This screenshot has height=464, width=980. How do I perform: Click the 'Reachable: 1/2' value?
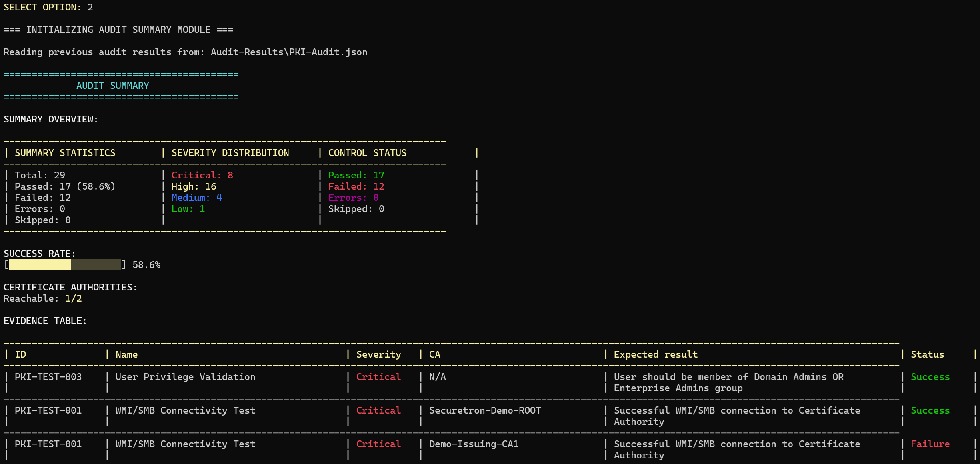pyautogui.click(x=43, y=298)
